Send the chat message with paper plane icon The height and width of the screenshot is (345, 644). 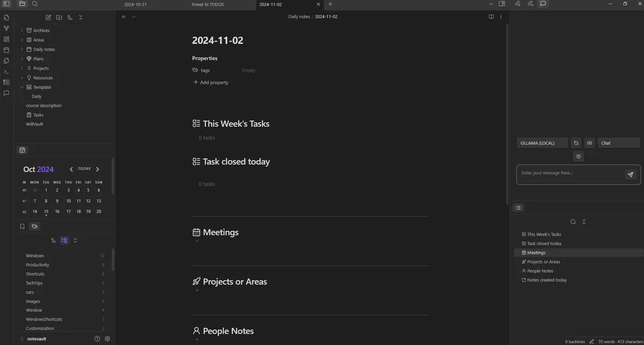point(631,175)
